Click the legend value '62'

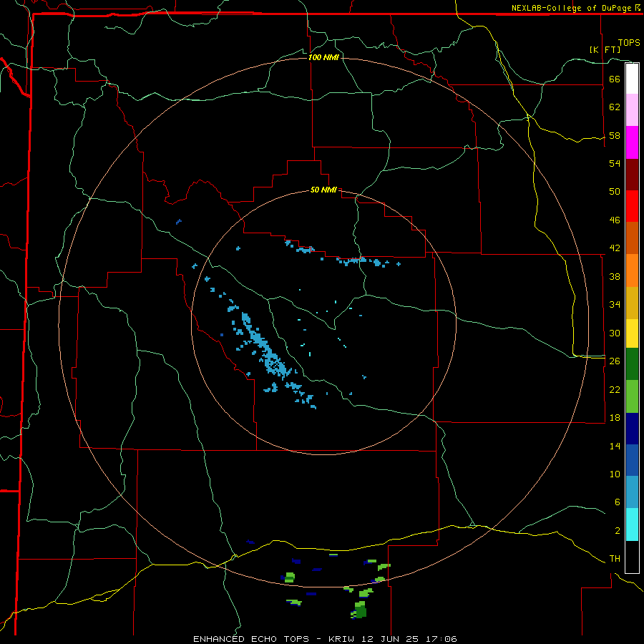(x=615, y=107)
